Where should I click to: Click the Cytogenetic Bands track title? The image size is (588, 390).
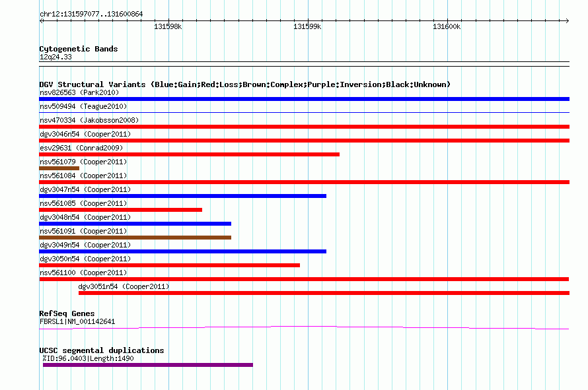click(x=79, y=49)
